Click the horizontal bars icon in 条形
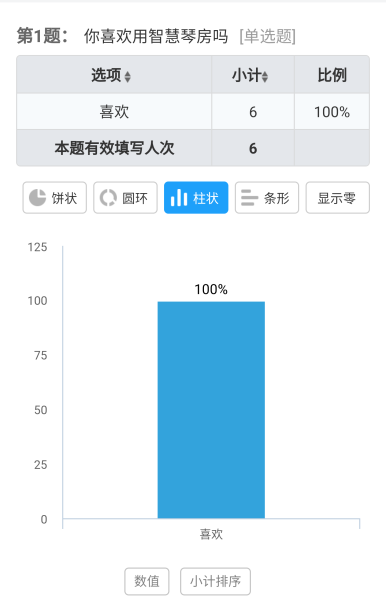 pos(249,198)
